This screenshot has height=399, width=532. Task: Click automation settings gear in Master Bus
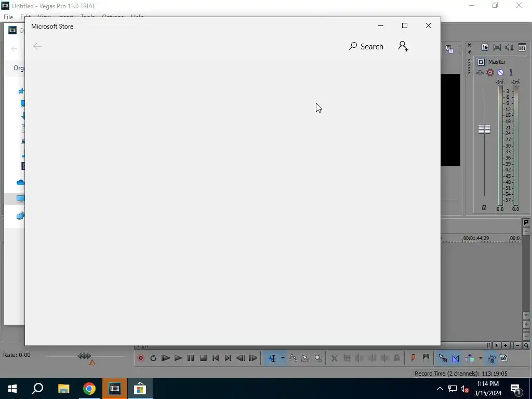[490, 72]
